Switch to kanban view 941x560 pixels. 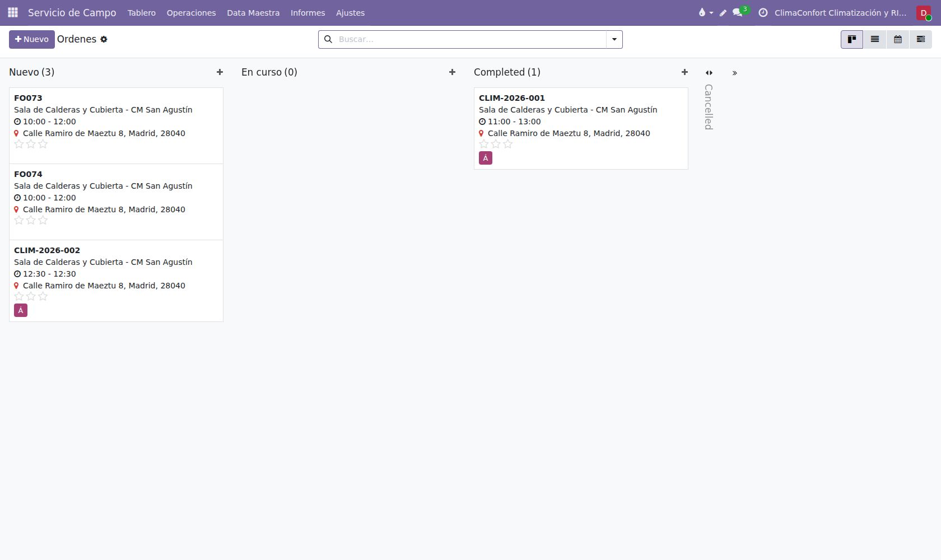851,39
